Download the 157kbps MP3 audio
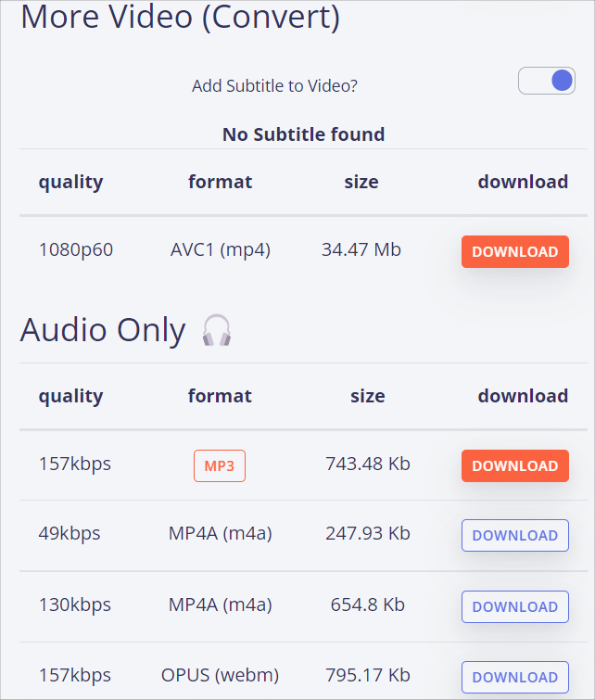This screenshot has width=595, height=700. [515, 465]
